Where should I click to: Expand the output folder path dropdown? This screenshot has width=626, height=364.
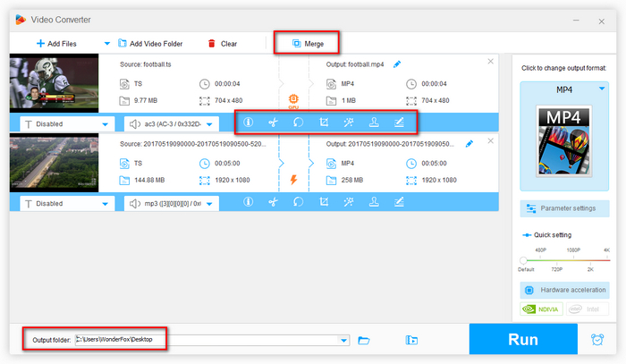(343, 341)
